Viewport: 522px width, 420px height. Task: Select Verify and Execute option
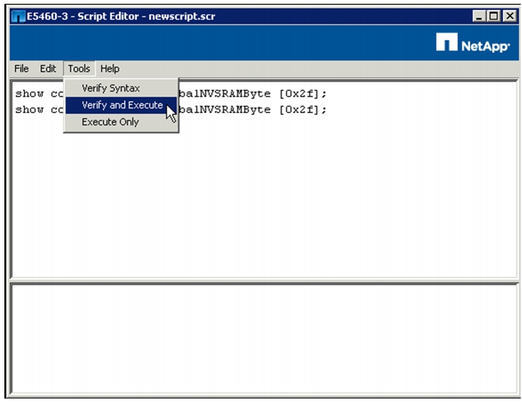[x=121, y=105]
